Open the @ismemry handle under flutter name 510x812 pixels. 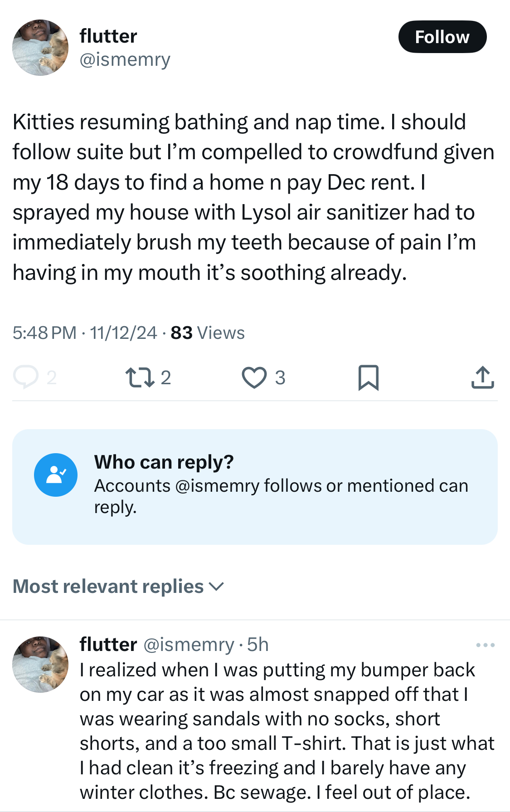click(125, 59)
